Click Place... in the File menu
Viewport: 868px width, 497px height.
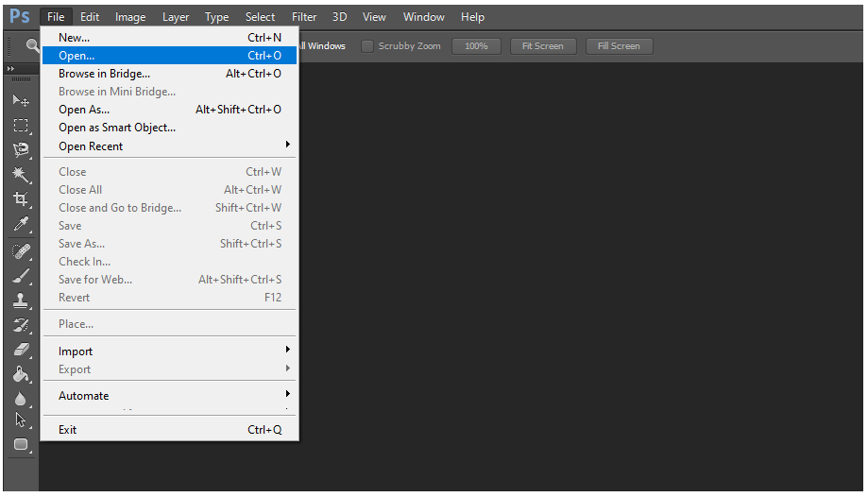pyautogui.click(x=169, y=324)
